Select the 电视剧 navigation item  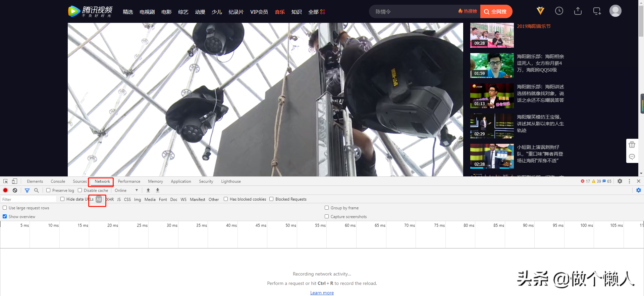tap(147, 12)
